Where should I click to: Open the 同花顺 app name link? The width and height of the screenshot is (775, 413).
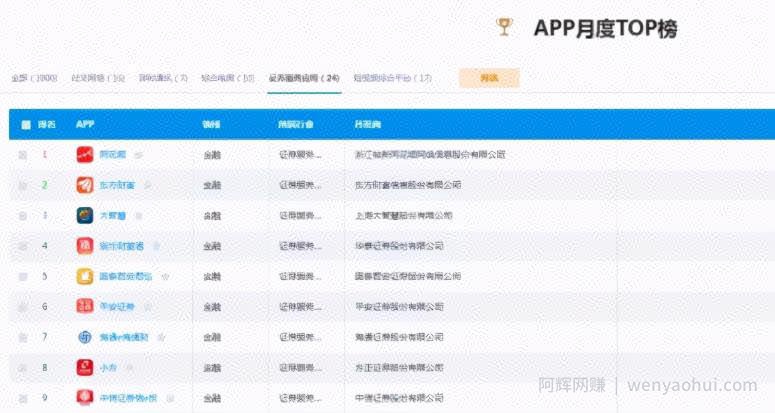click(x=113, y=155)
